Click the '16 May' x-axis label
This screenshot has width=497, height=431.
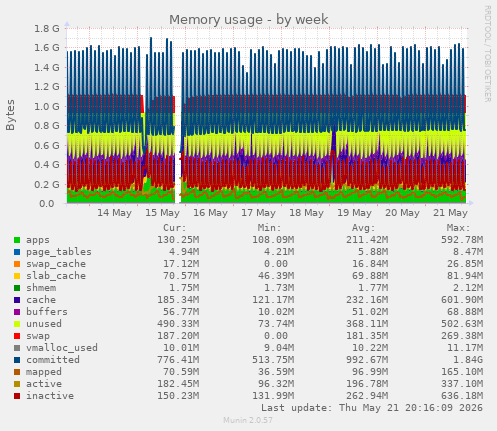(x=210, y=213)
